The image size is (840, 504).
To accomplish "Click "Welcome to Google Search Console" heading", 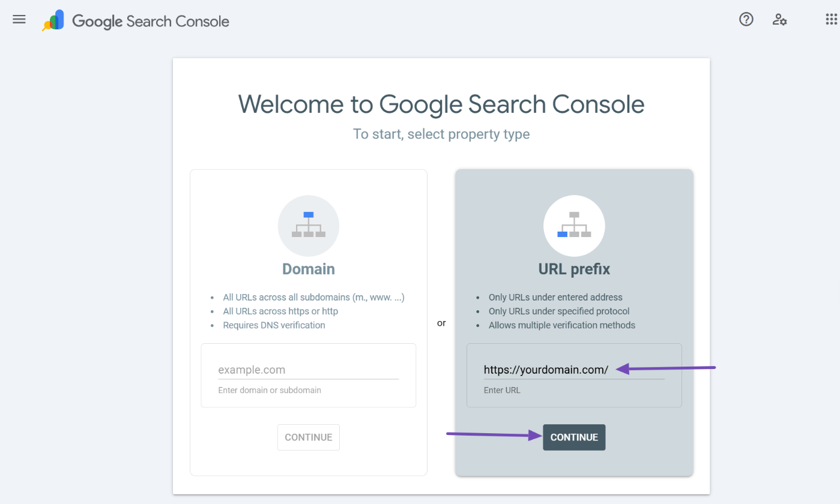I will pyautogui.click(x=441, y=104).
